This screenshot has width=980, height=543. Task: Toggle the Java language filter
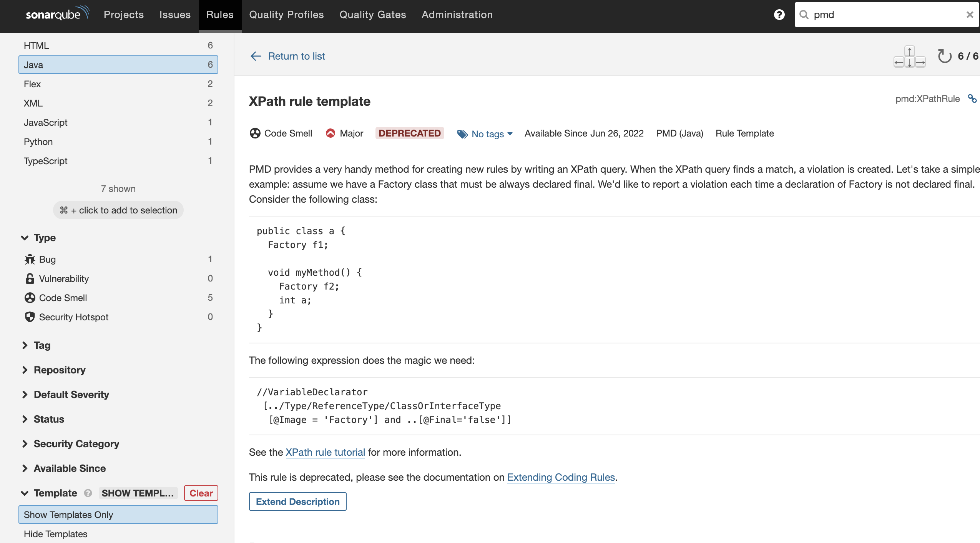click(118, 65)
